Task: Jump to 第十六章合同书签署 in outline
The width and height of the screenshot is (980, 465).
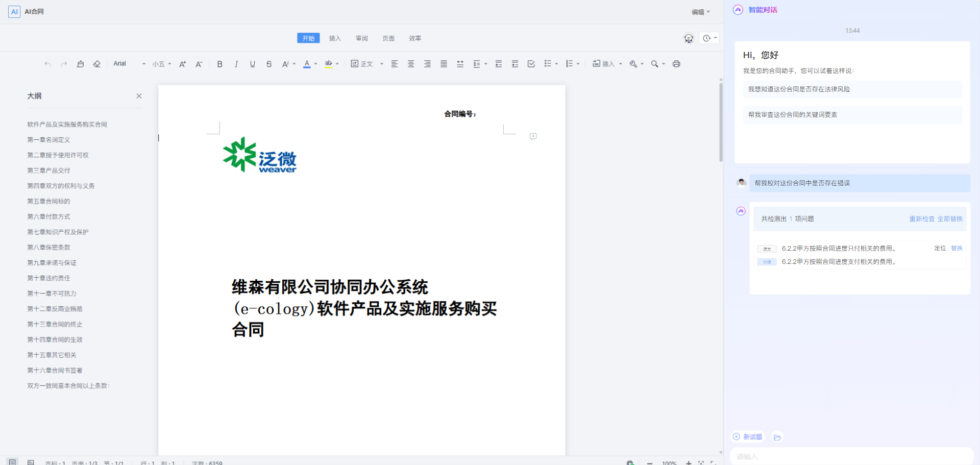Action: point(55,371)
